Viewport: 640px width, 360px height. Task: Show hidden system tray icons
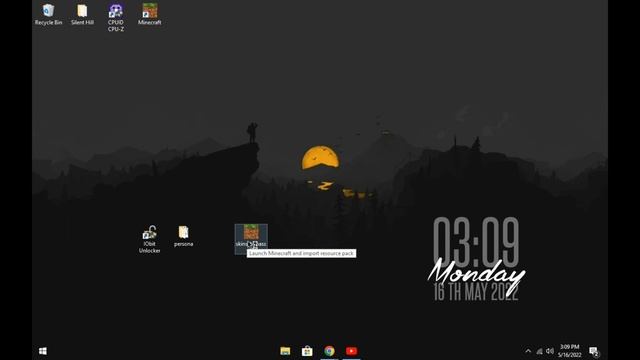[x=528, y=351]
